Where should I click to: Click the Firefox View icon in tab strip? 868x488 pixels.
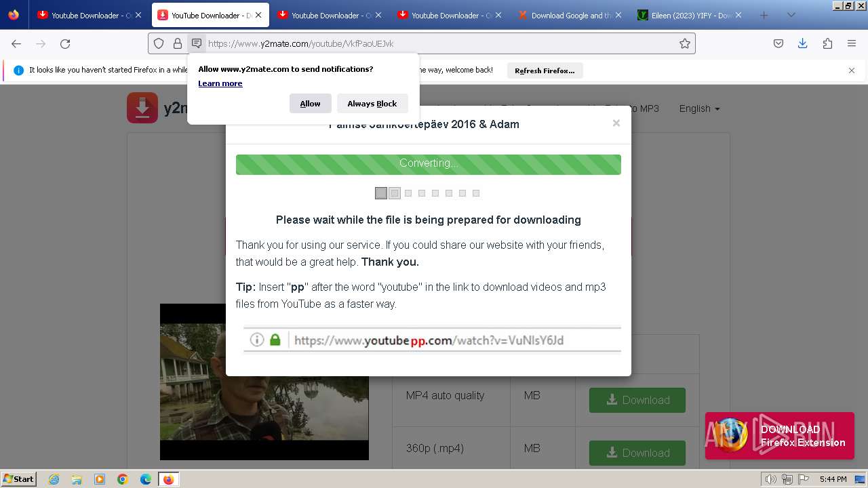click(x=14, y=15)
